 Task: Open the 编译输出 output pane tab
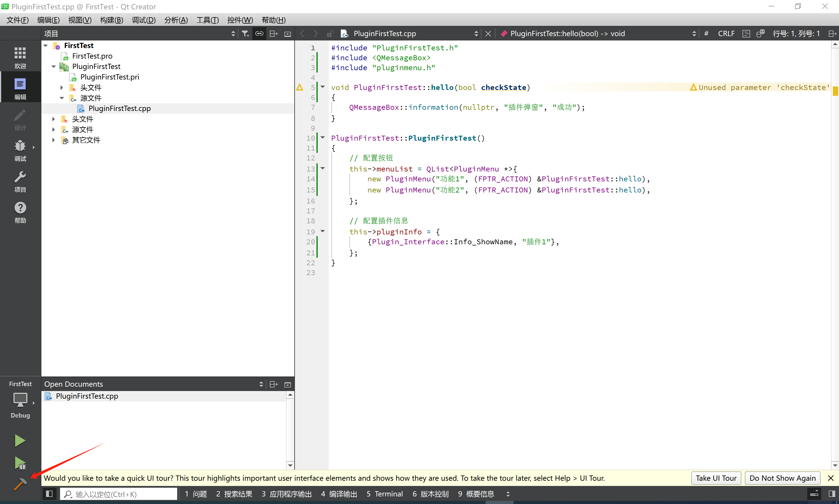(x=339, y=494)
